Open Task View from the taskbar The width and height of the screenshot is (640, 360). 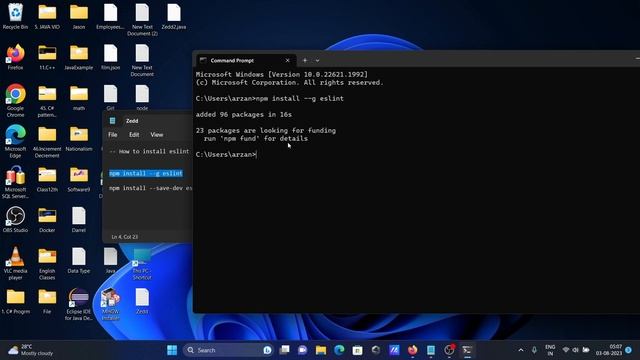[284, 350]
